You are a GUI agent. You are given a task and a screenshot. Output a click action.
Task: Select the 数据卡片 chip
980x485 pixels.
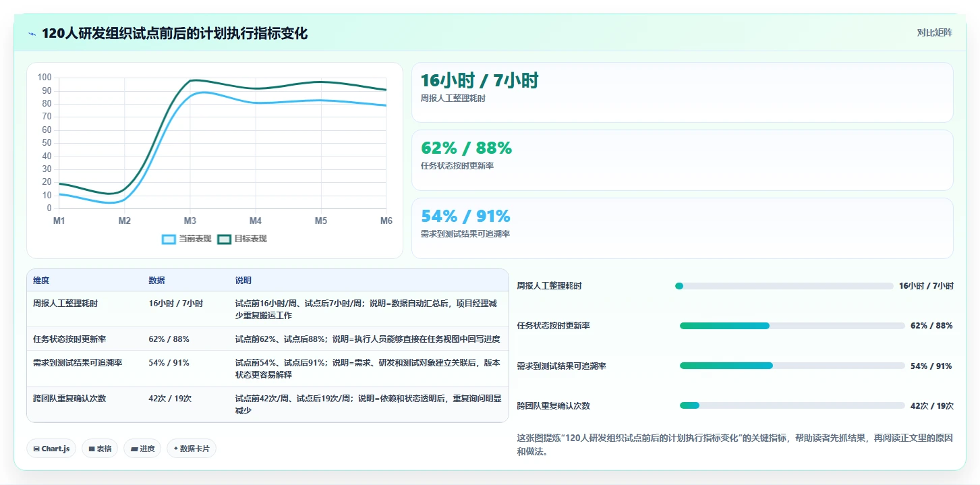pos(192,449)
